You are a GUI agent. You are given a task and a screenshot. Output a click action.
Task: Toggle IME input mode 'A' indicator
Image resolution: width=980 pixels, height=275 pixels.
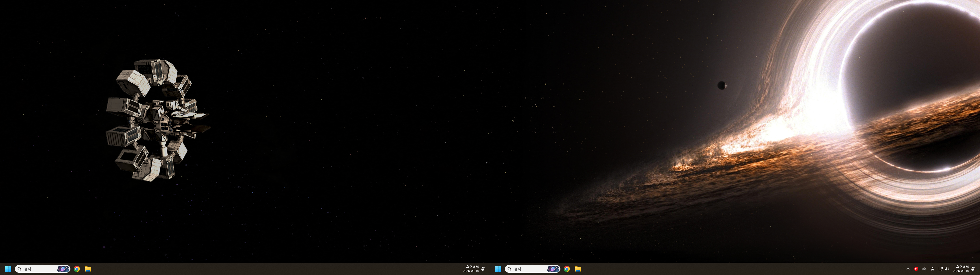click(933, 269)
